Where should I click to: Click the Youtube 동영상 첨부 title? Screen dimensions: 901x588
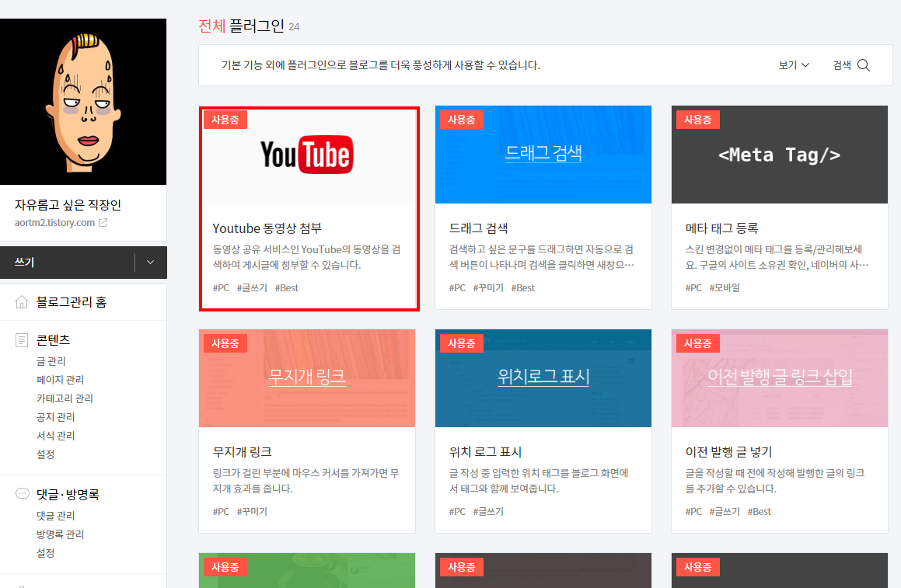click(267, 228)
